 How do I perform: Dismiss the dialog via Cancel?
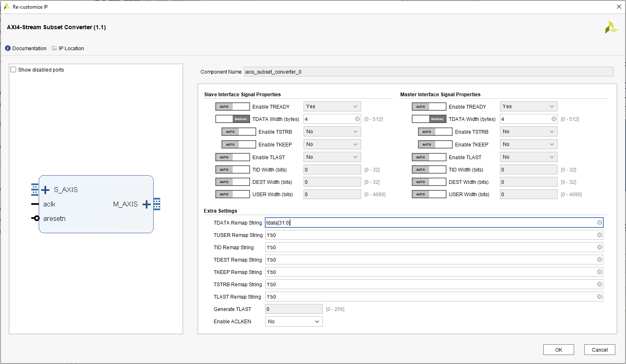pos(600,349)
